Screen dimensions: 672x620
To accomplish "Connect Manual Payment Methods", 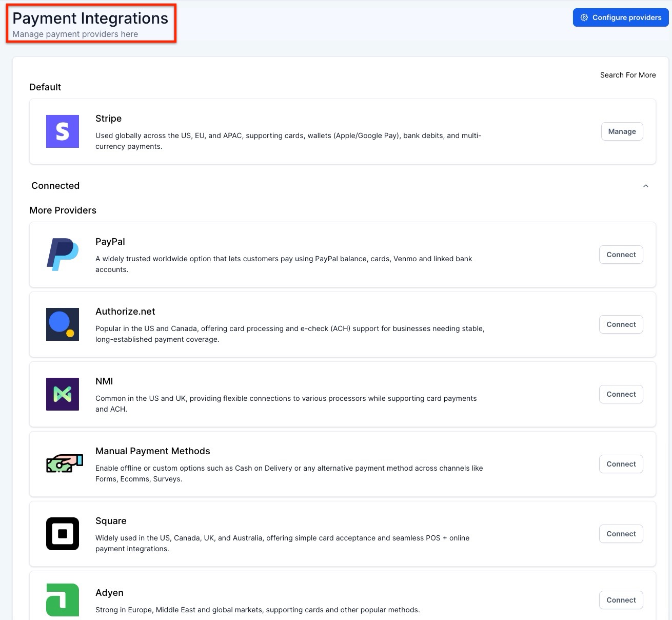I will [621, 464].
